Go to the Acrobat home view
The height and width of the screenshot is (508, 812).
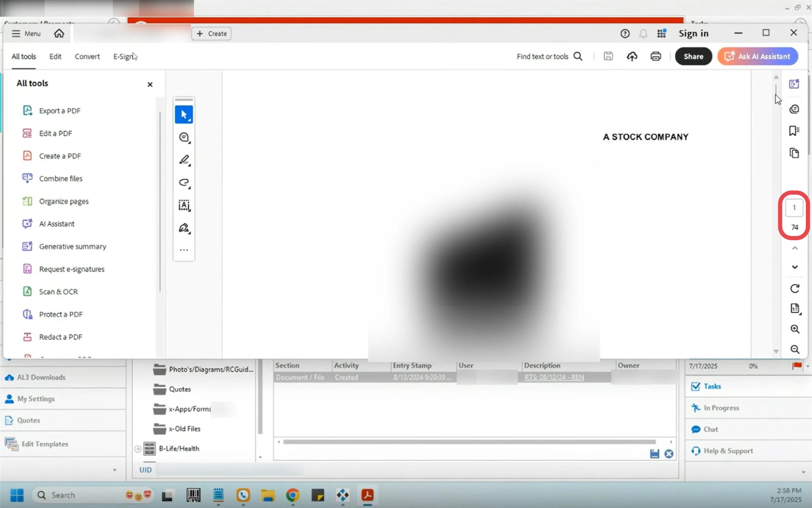[x=59, y=33]
